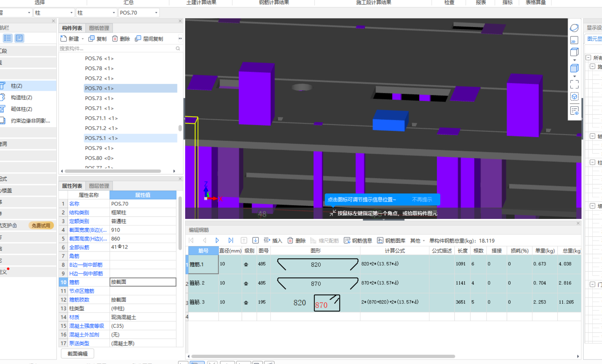
Task: Close the component list panel
Action: click(x=180, y=21)
